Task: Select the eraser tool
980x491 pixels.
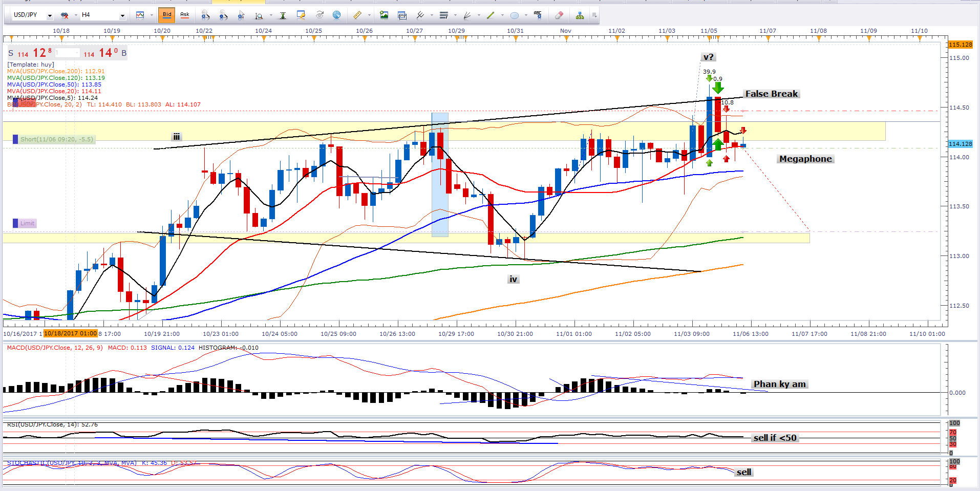Action: (x=559, y=15)
